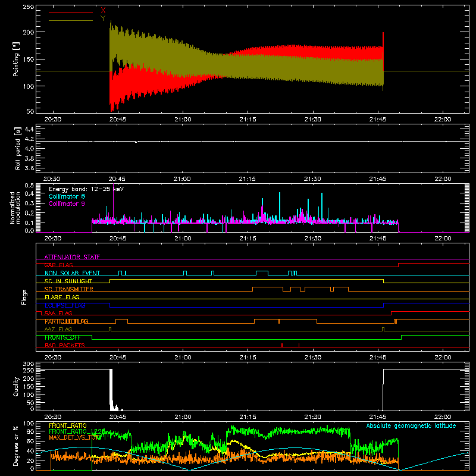Viewport: 476px width, 476px height.
Task: Click the 250 tick on Pointing axis
Action: coord(29,7)
